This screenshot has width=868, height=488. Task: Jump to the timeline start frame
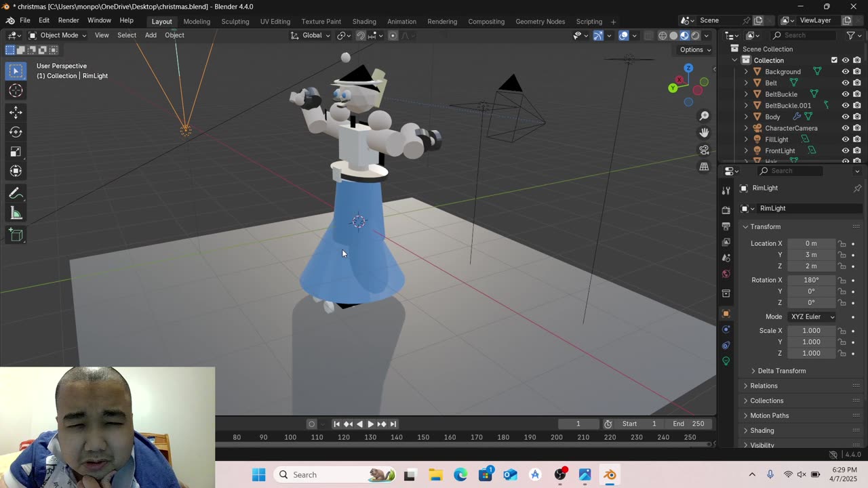pos(336,424)
